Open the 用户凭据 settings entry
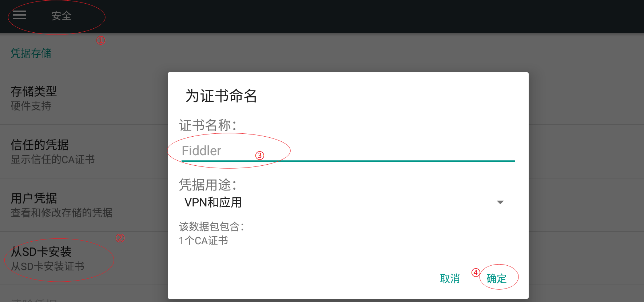The image size is (644, 302). (x=84, y=205)
